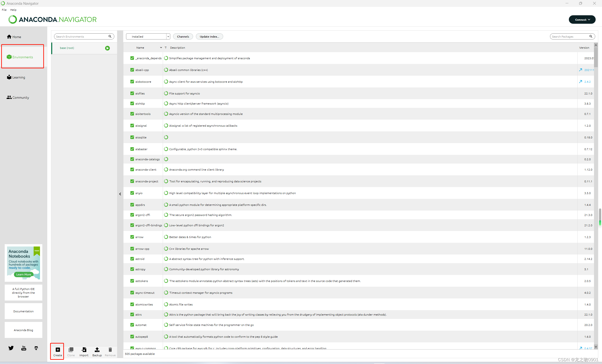Toggle the anaconda-client checkbox

(x=132, y=169)
